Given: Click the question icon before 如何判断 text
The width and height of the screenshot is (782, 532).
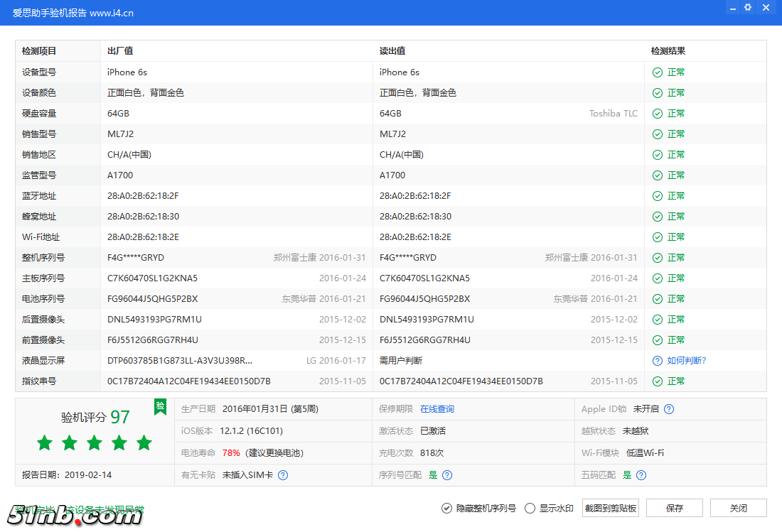Looking at the screenshot, I should point(657,360).
